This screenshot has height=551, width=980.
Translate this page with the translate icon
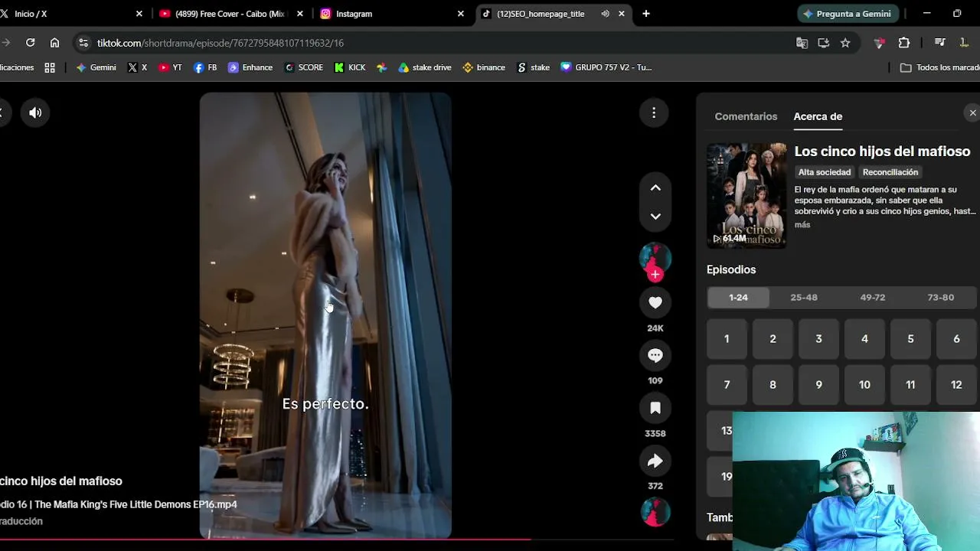[802, 43]
